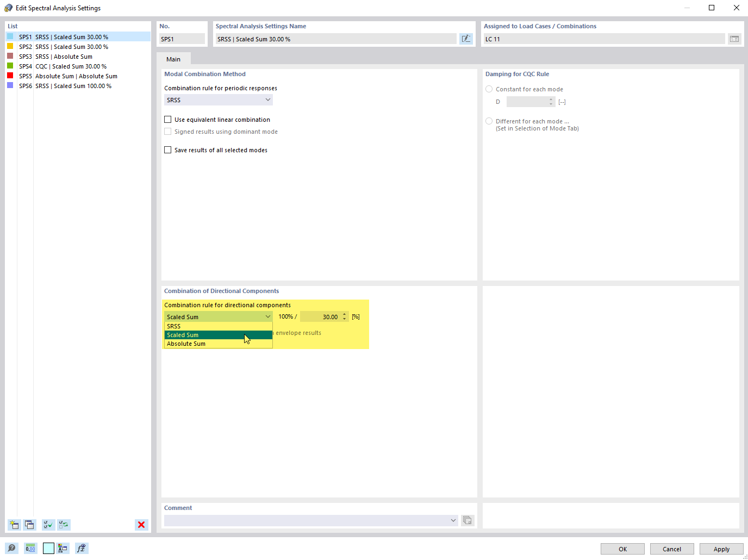
Task: Click the Comment text field
Action: (307, 520)
